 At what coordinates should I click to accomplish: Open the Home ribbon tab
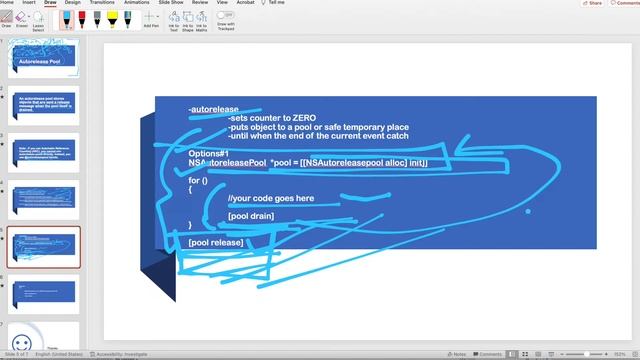[x=7, y=2]
